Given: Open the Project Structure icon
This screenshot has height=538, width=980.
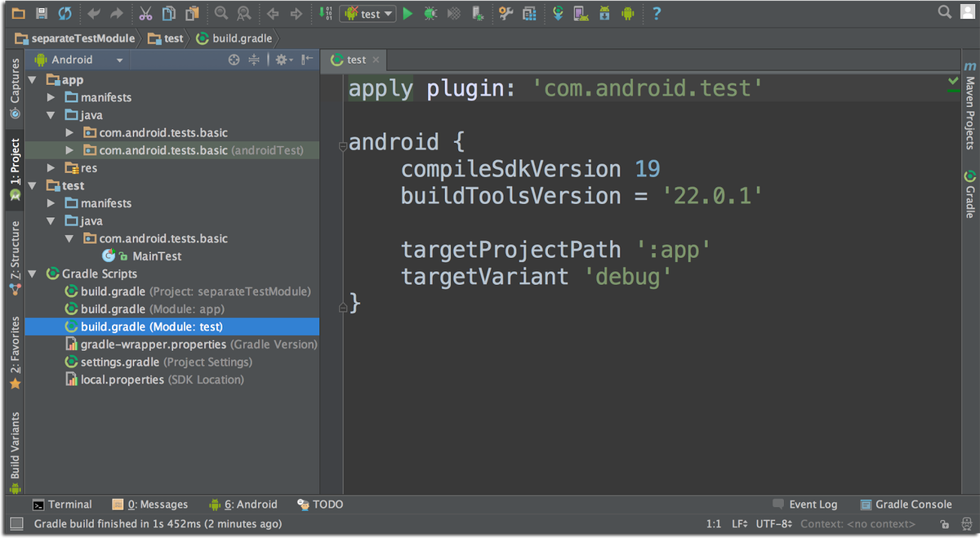Looking at the screenshot, I should [529, 13].
